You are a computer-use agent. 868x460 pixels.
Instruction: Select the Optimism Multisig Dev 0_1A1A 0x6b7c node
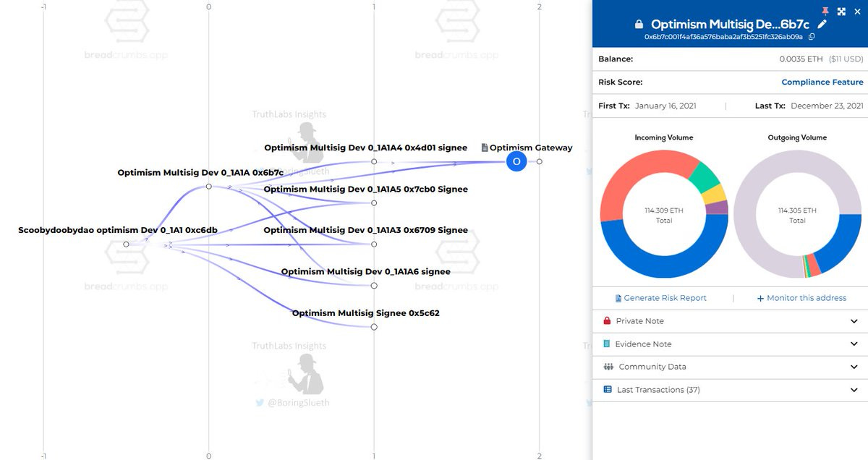coord(209,186)
